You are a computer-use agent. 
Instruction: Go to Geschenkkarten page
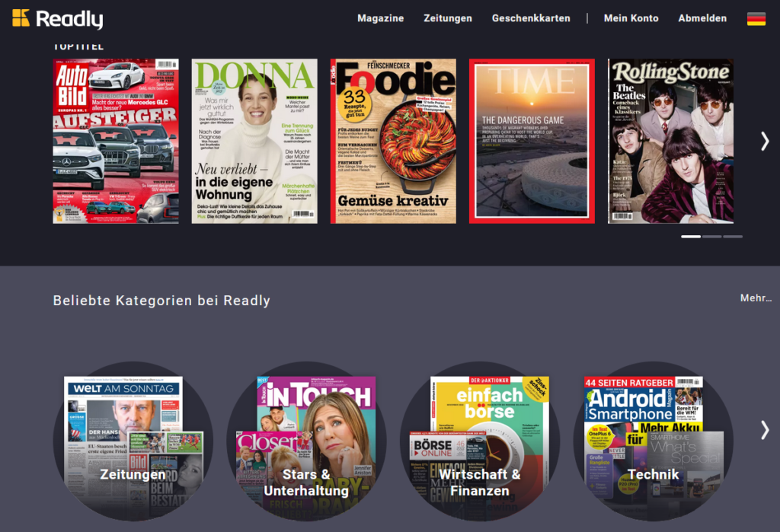[531, 18]
